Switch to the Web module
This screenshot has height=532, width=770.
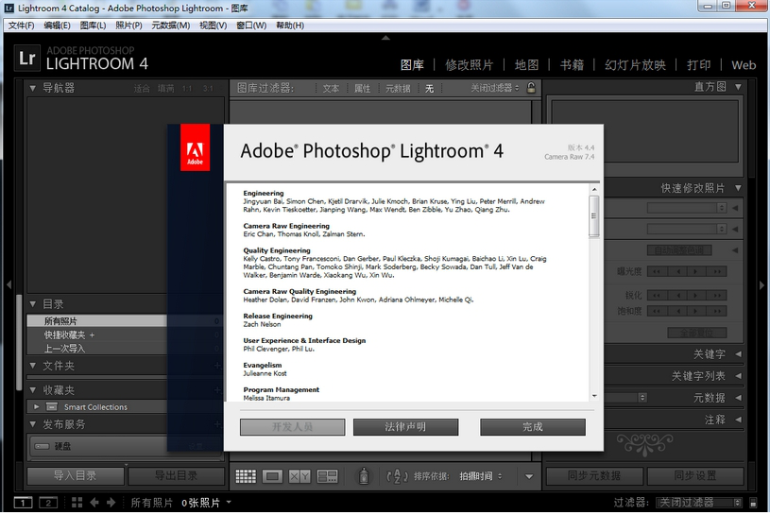click(744, 65)
